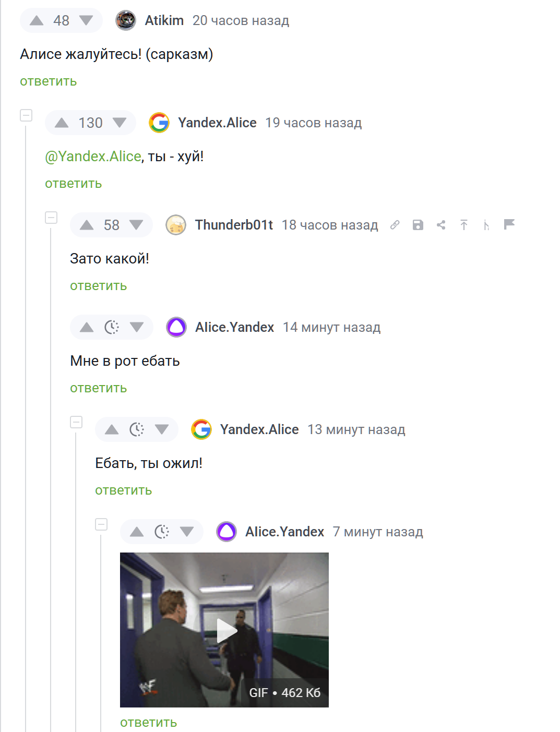Upvote Atikim's comment
Screen dimensions: 560x732
[37, 20]
